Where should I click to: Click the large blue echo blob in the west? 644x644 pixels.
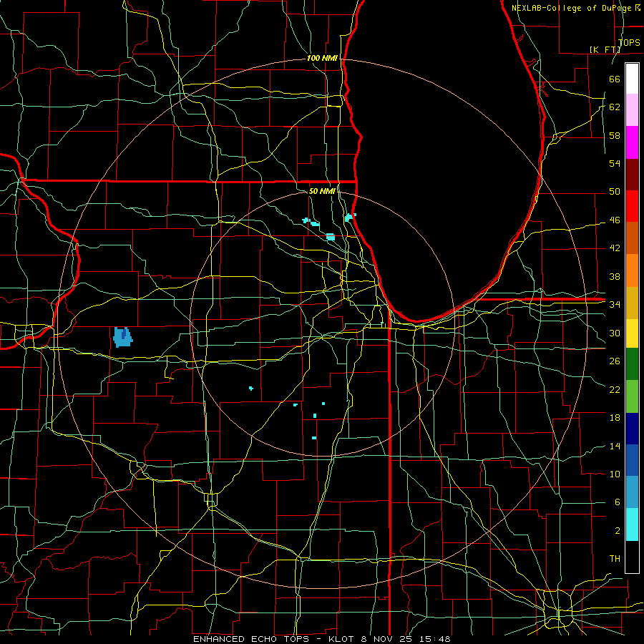click(x=123, y=337)
